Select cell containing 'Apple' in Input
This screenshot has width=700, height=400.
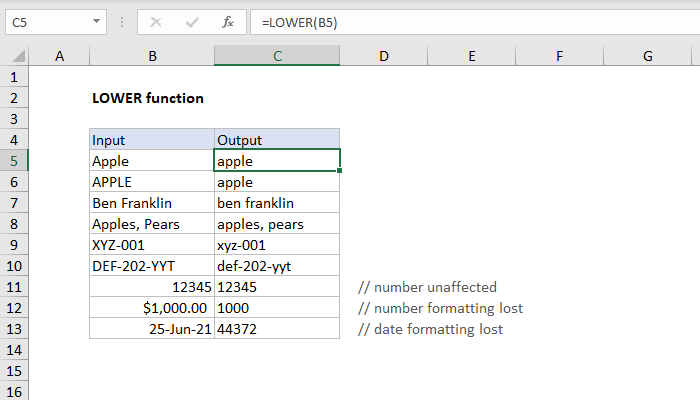[152, 161]
